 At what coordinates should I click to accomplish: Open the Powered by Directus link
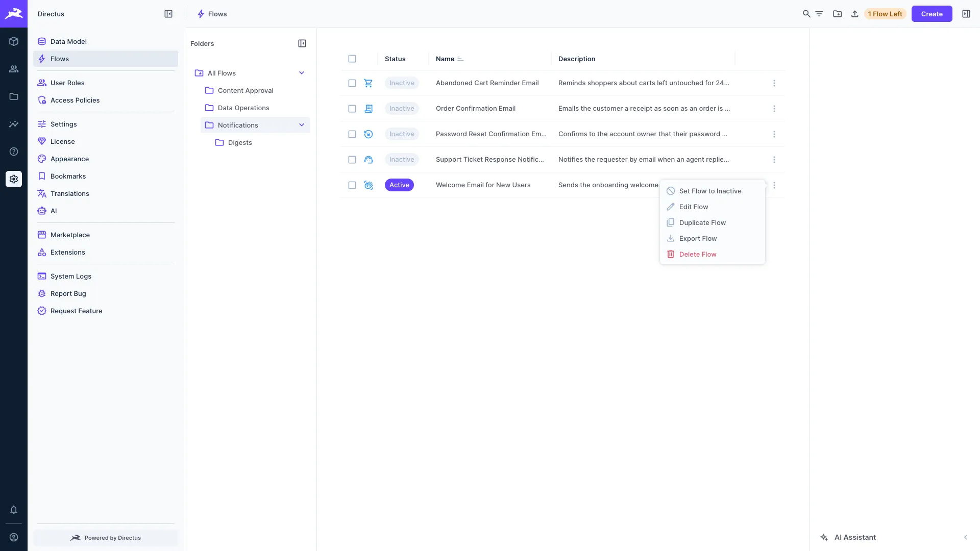106,538
